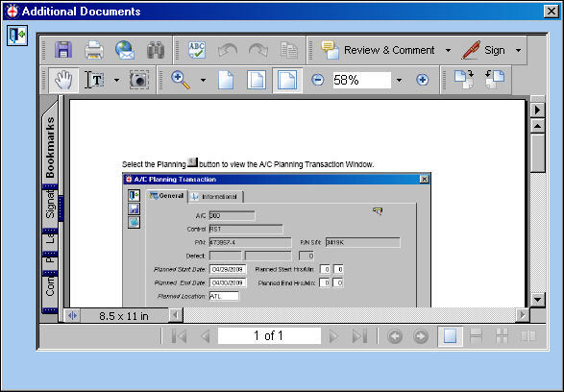This screenshot has height=392, width=564.
Task: Print the document with the printer icon
Action: pos(94,50)
